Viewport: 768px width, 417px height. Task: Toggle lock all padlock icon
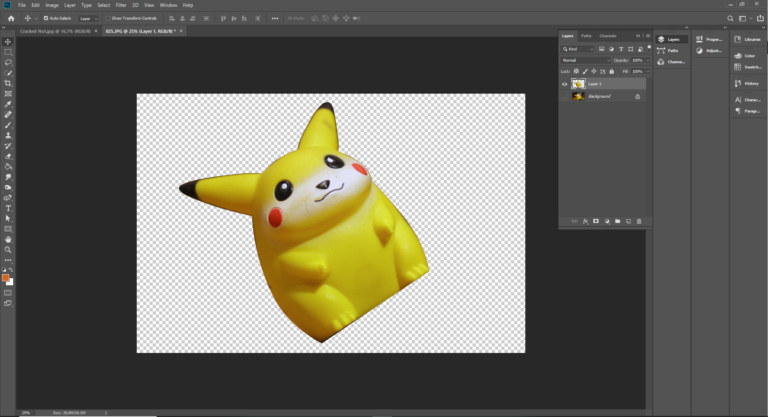(611, 72)
